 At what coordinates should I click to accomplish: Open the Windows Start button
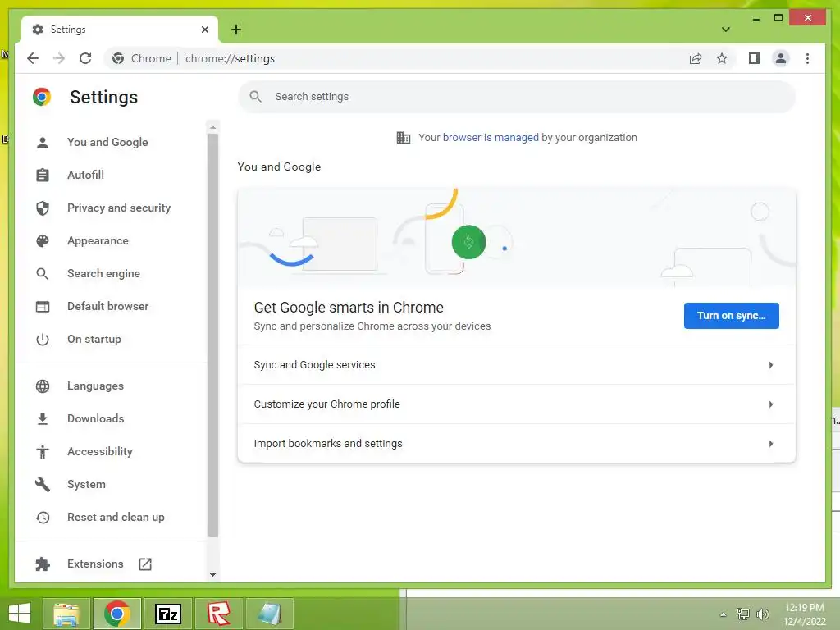[20, 614]
